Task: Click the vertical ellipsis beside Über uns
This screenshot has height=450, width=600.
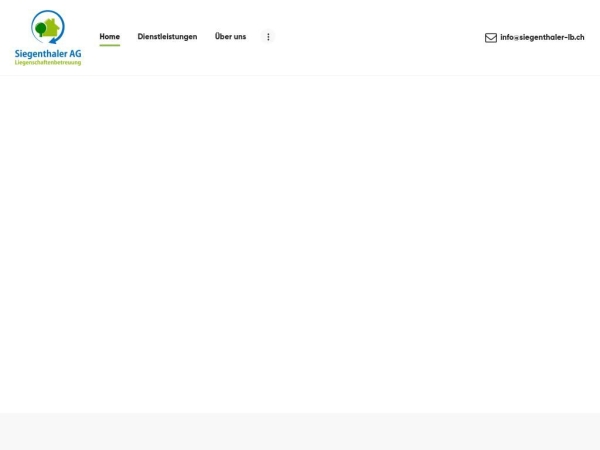Action: click(x=268, y=37)
